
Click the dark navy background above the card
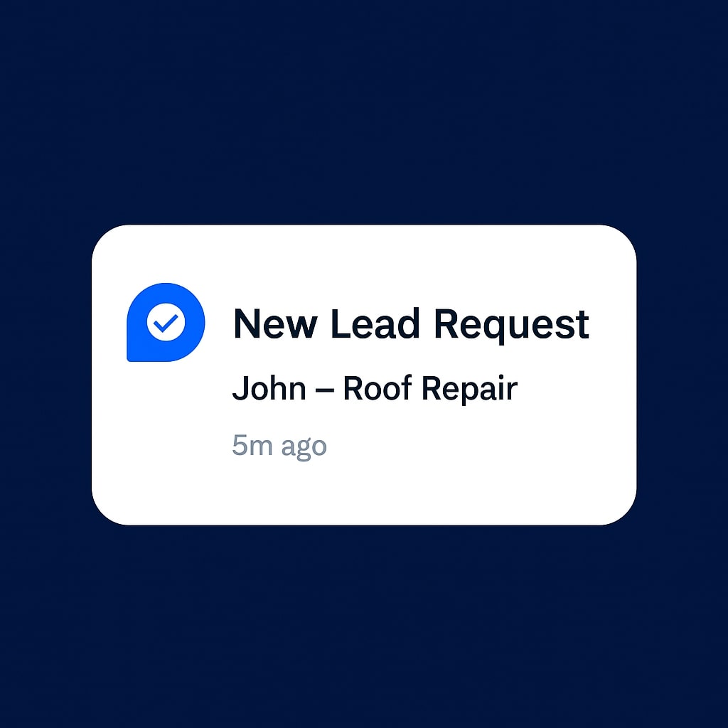[364, 112]
